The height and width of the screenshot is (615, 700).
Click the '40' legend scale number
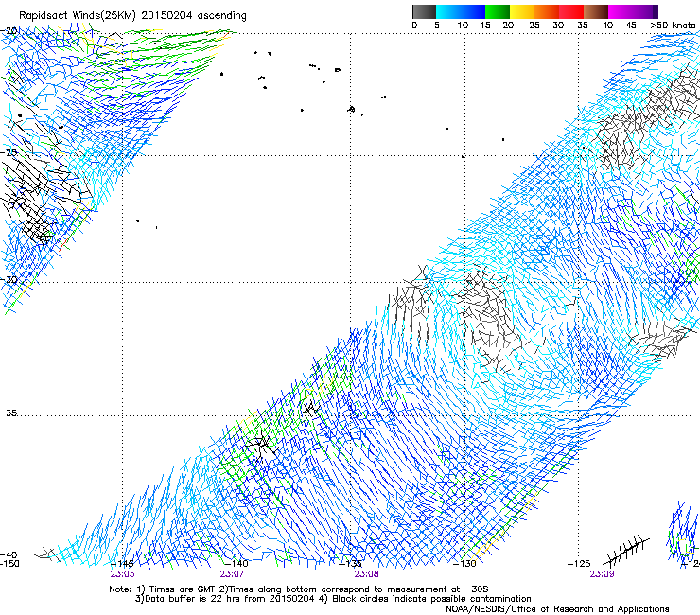pyautogui.click(x=607, y=26)
